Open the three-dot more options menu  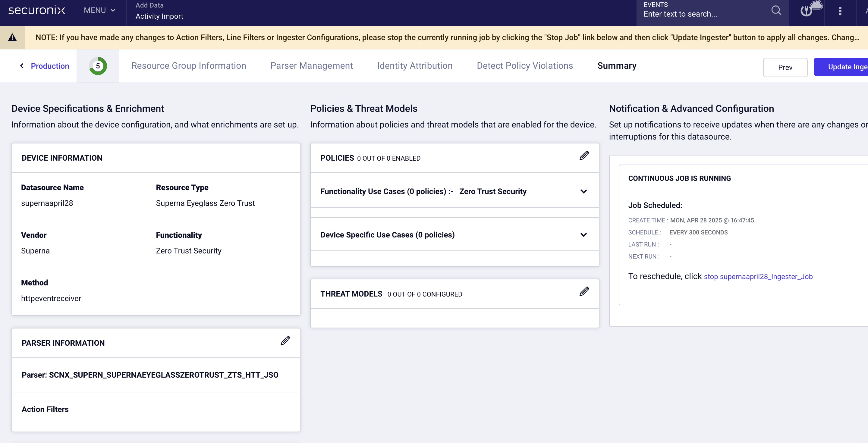click(840, 11)
